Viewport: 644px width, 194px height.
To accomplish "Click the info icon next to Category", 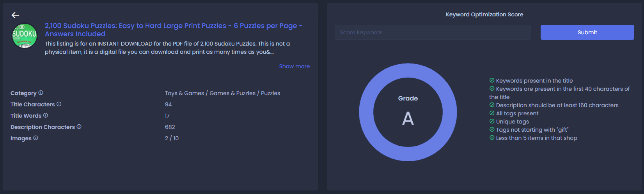I will click(41, 93).
